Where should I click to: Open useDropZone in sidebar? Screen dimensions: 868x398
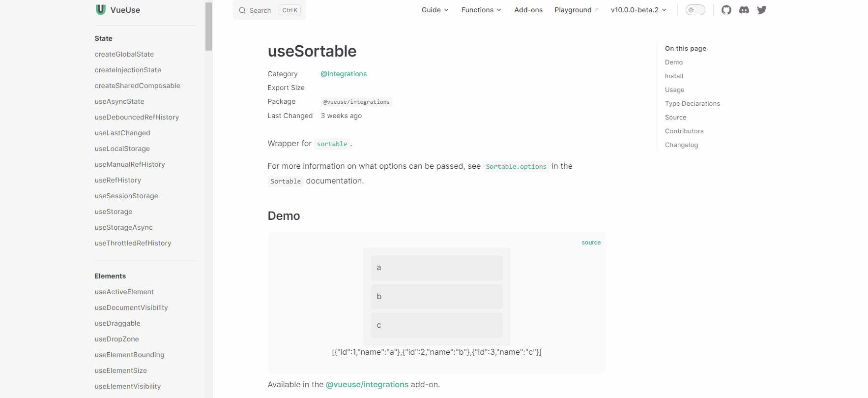(117, 339)
